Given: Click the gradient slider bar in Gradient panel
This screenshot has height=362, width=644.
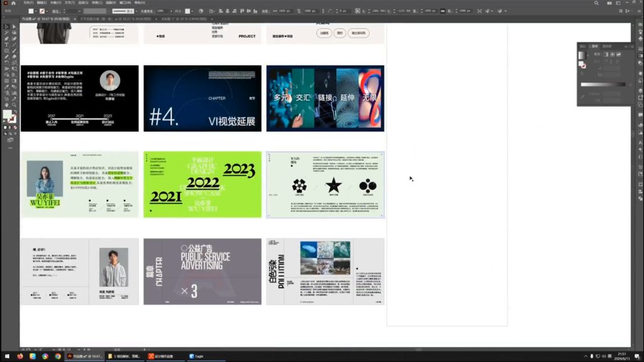Looking at the screenshot, I should point(602,84).
